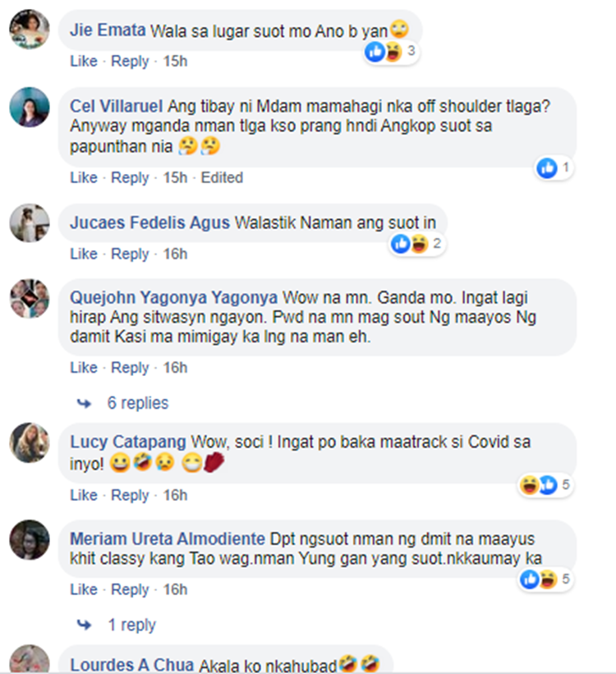View reactions on Jucaes Fedelis Agus comment
The height and width of the screenshot is (674, 616).
click(416, 244)
